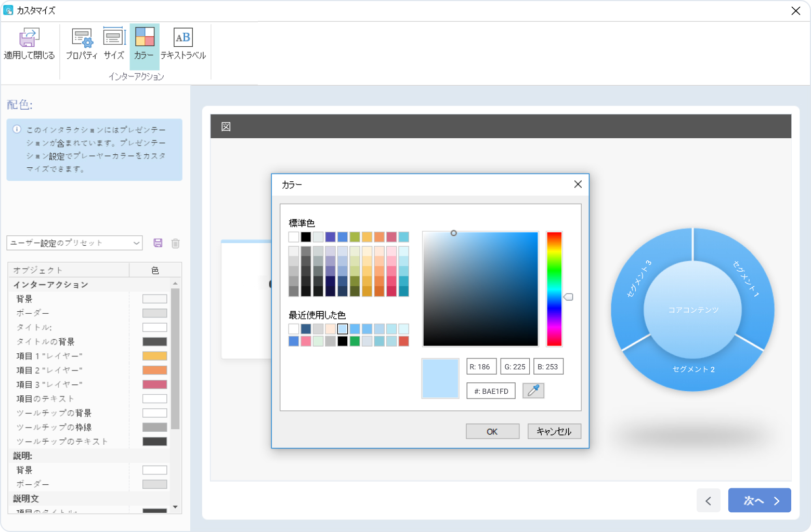Click the hex #BAE1FD input field
The height and width of the screenshot is (532, 811).
(491, 391)
